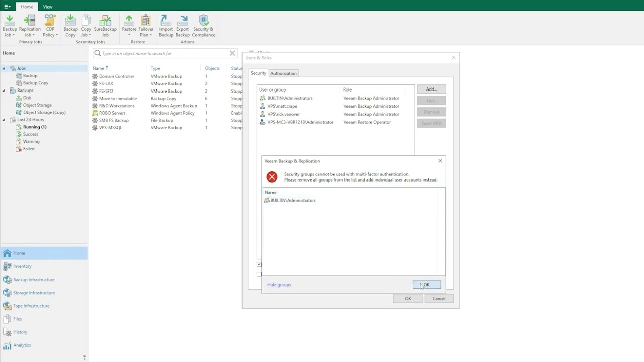Select VPS\rick.vanover user row
The width and height of the screenshot is (644, 362).
tap(336, 114)
